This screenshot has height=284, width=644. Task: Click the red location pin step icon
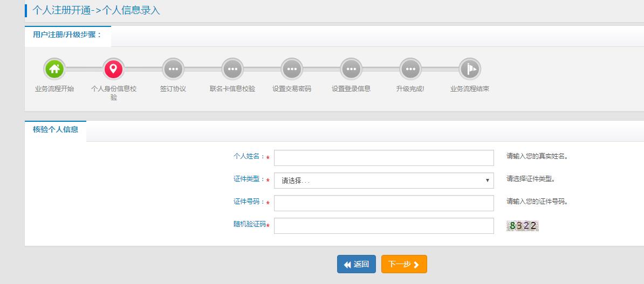tap(113, 69)
